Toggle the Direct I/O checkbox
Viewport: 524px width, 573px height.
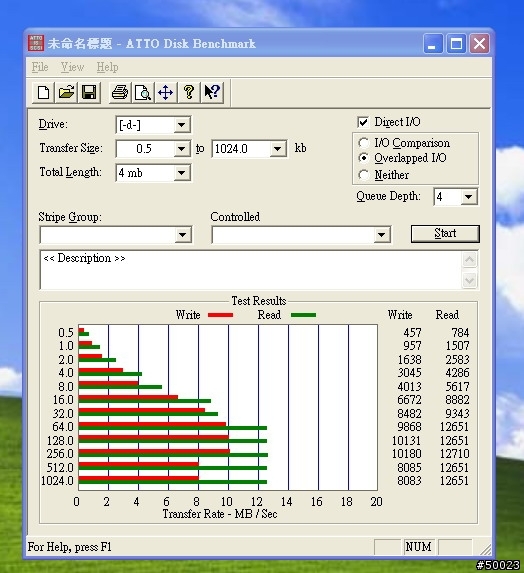(363, 122)
